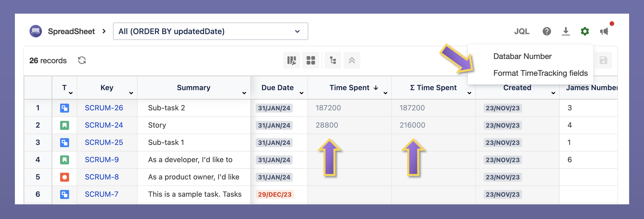Open the Due Date column dropdown chevron

[x=301, y=93]
